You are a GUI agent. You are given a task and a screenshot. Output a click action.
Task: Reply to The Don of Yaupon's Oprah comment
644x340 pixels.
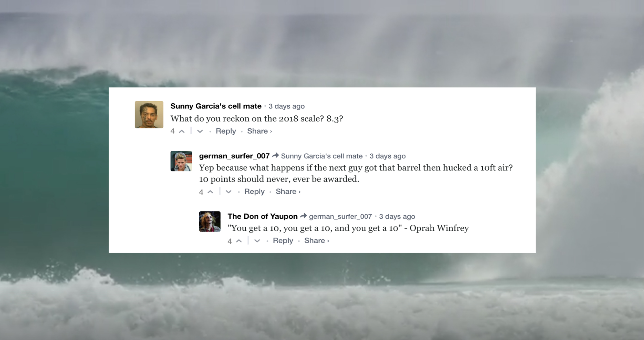pyautogui.click(x=283, y=241)
